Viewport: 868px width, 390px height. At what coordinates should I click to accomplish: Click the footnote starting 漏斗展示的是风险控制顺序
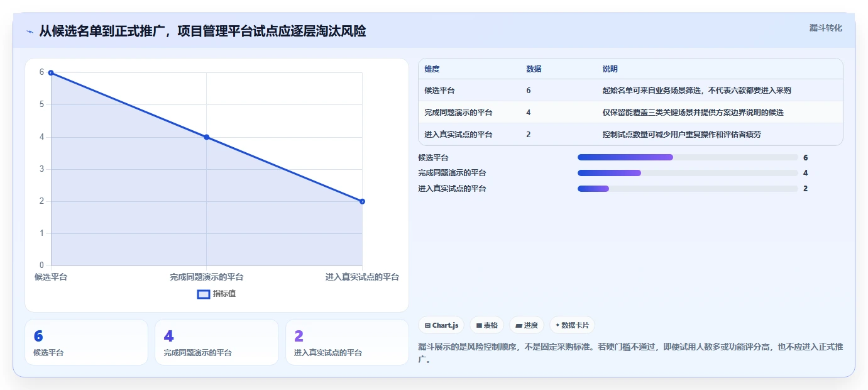(x=630, y=354)
